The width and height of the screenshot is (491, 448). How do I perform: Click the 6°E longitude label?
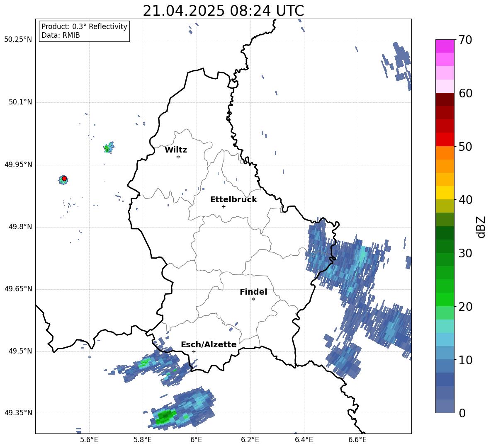pos(196,440)
